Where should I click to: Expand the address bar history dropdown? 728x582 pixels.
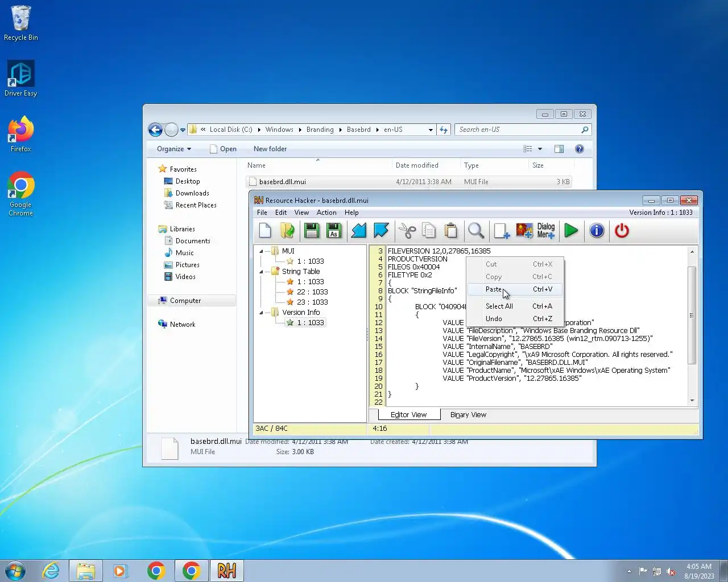(x=431, y=130)
